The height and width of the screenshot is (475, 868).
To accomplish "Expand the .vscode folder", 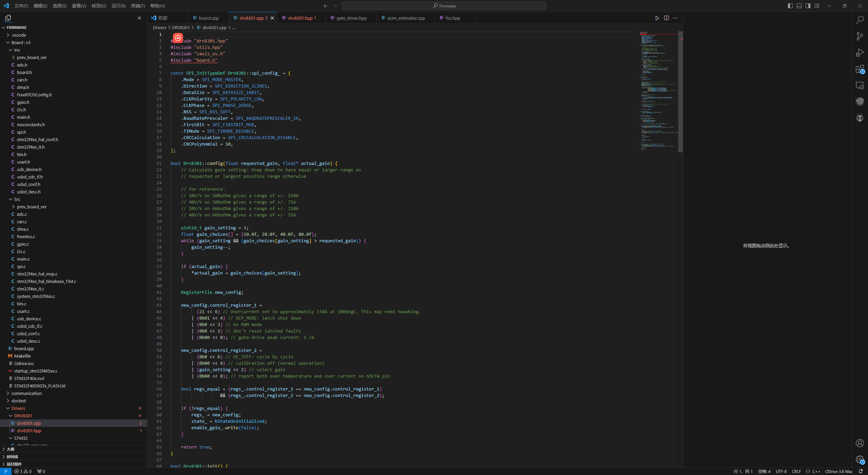I will 74,35.
